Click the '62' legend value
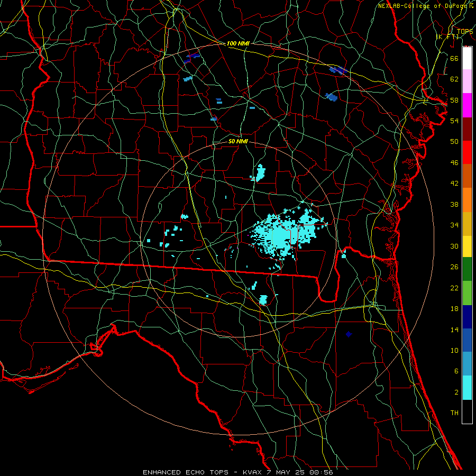The width and height of the screenshot is (476, 476). coord(454,79)
